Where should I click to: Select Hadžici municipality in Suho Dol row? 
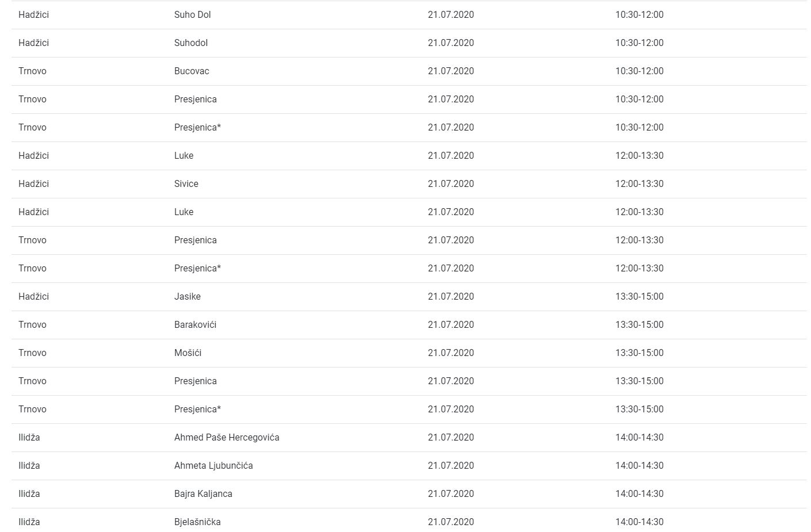click(33, 15)
